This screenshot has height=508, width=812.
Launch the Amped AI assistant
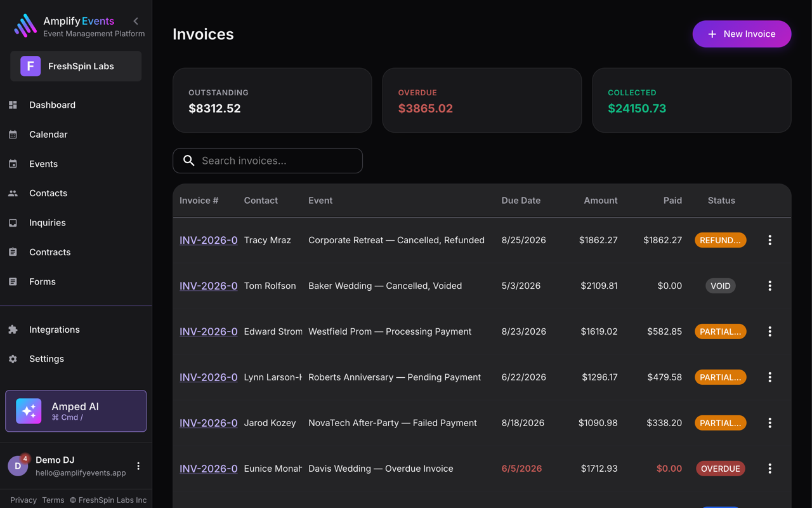[75, 411]
